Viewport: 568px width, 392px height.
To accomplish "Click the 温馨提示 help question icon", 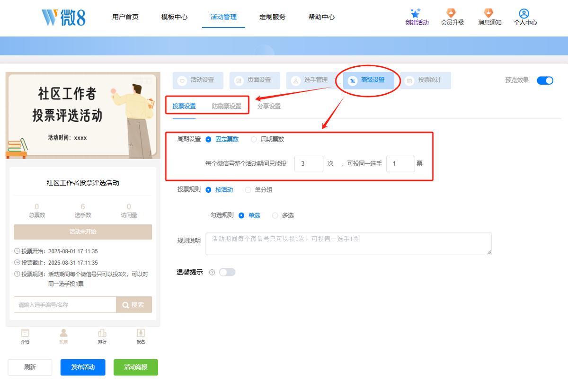I will (212, 272).
